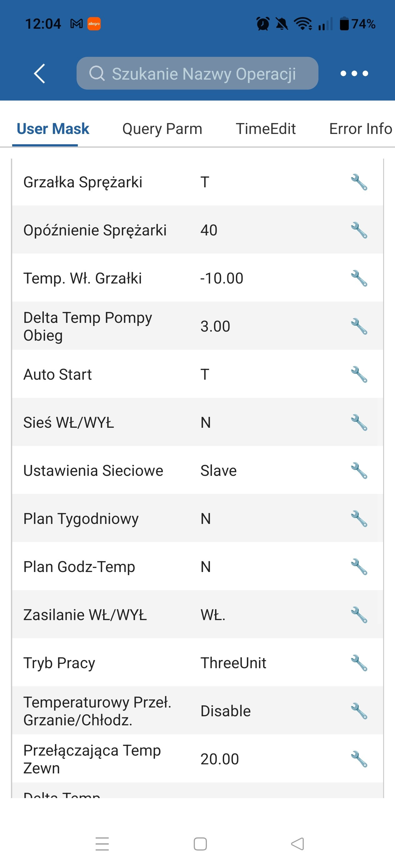Click wrench beside Delta Temp Pompy Obieg
395x868 pixels.
coord(359,327)
